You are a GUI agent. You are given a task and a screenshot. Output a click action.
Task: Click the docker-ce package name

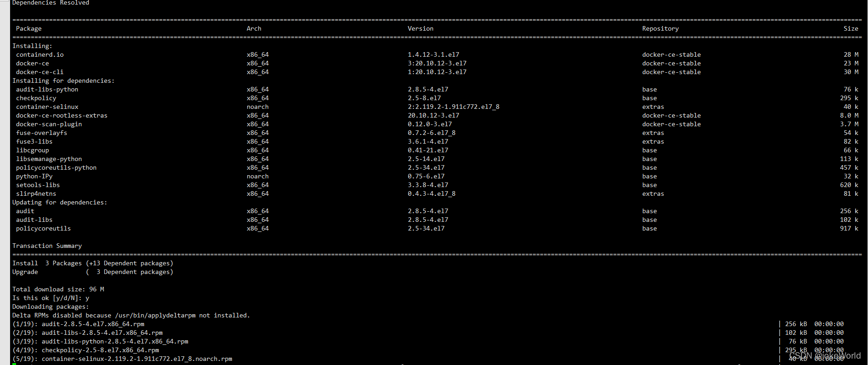(33, 63)
